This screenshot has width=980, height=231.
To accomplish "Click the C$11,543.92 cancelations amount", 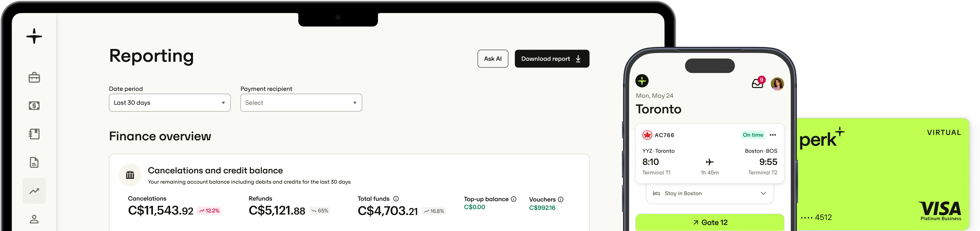I will pos(160,211).
